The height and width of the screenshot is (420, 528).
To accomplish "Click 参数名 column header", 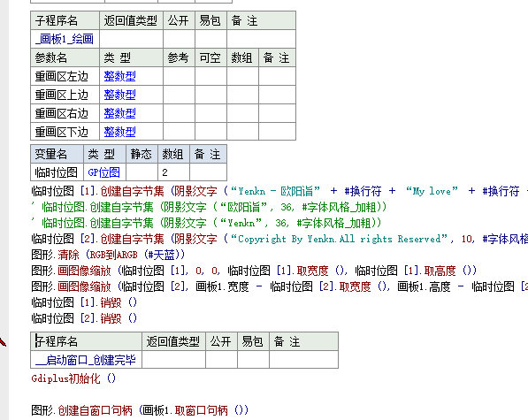I will (x=65, y=57).
